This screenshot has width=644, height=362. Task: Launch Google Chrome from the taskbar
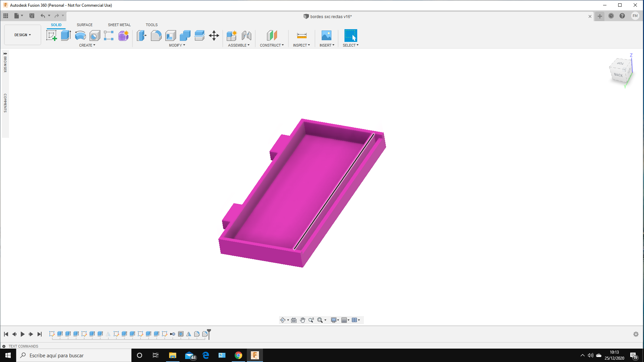[238, 355]
